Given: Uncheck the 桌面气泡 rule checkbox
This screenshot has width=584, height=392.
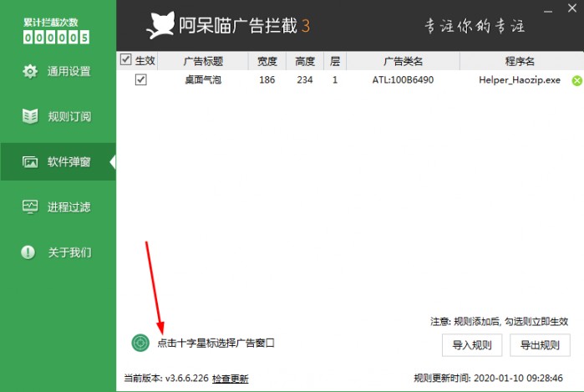Looking at the screenshot, I should tap(141, 79).
